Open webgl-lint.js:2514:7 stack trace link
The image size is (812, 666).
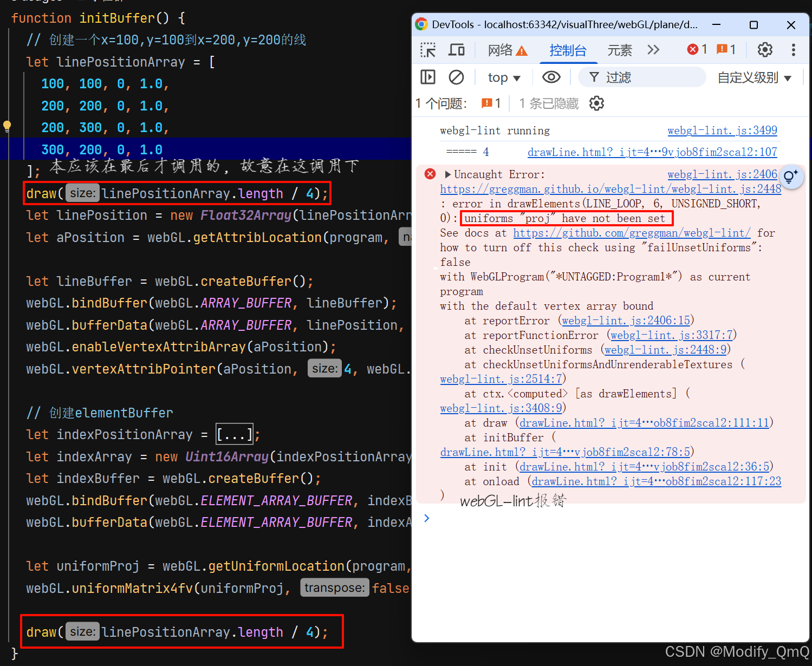501,379
